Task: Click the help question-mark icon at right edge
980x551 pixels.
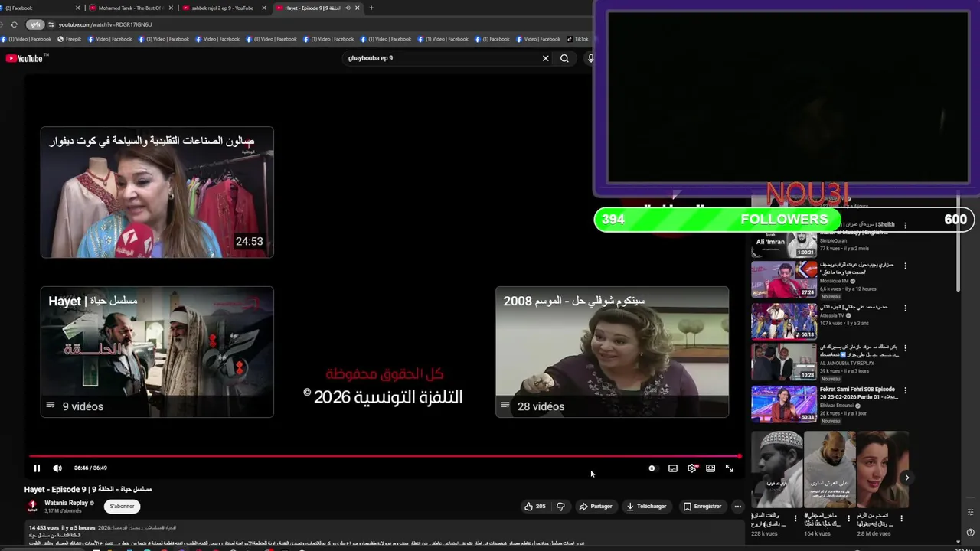Action: click(970, 533)
